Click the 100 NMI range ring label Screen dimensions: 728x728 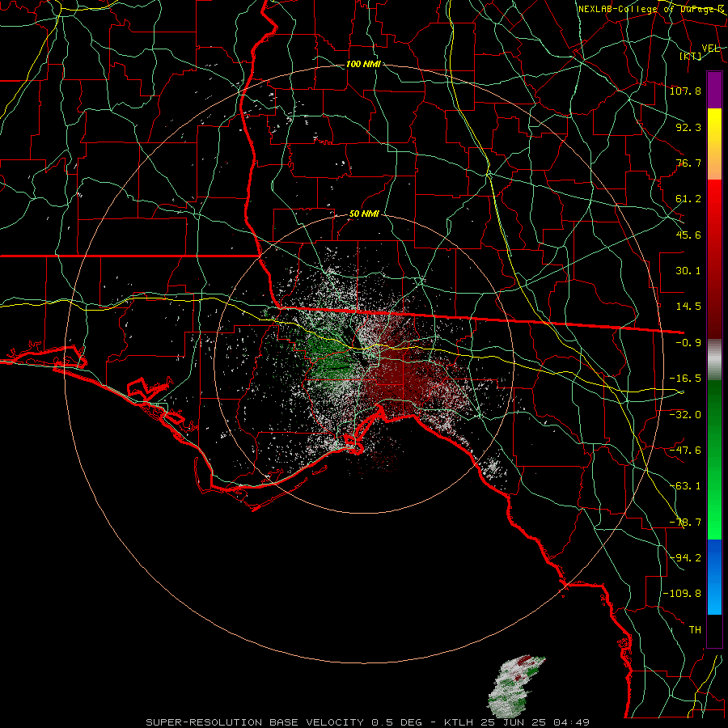[363, 64]
